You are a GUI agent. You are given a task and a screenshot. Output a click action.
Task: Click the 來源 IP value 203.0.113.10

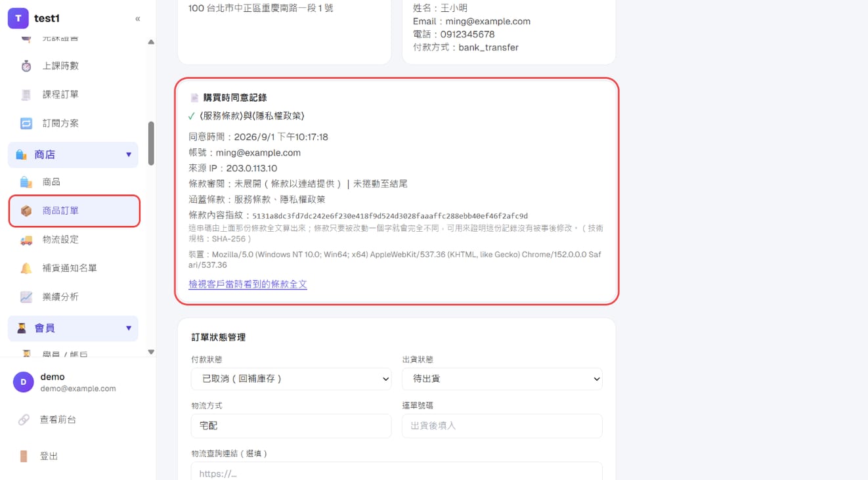click(251, 168)
